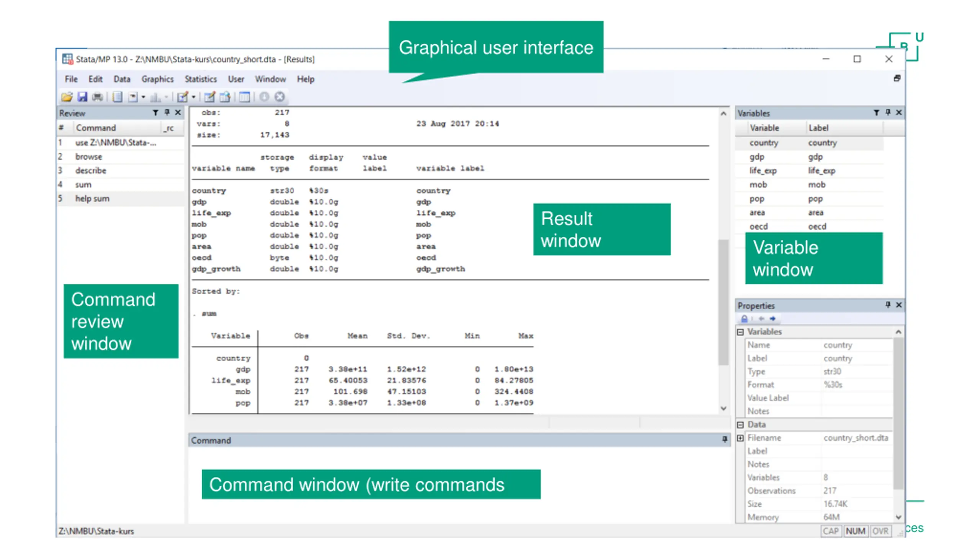Open the Data Editor (Edit) icon
Screen dimensions: 980x551
(x=209, y=97)
